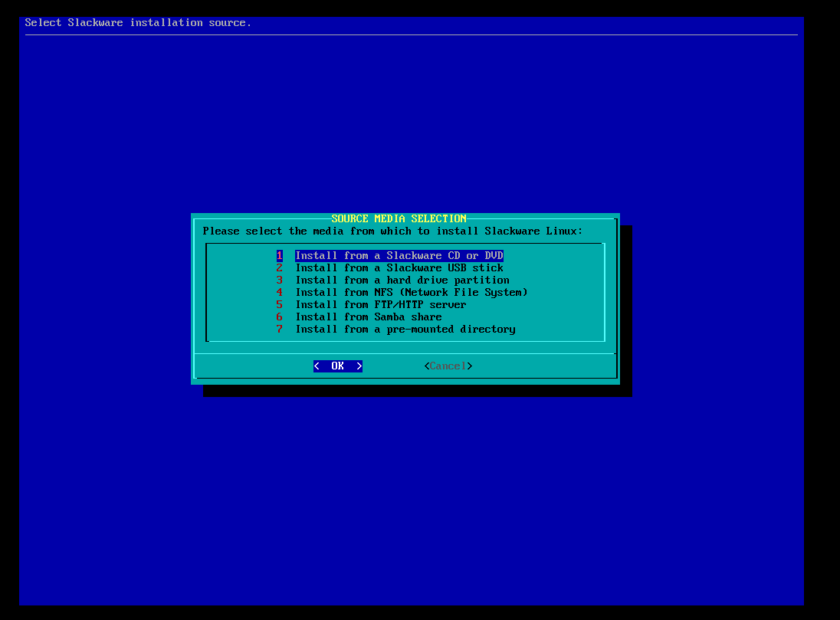Select Install from a Slackware CD or DVD
840x620 pixels.
pos(399,256)
